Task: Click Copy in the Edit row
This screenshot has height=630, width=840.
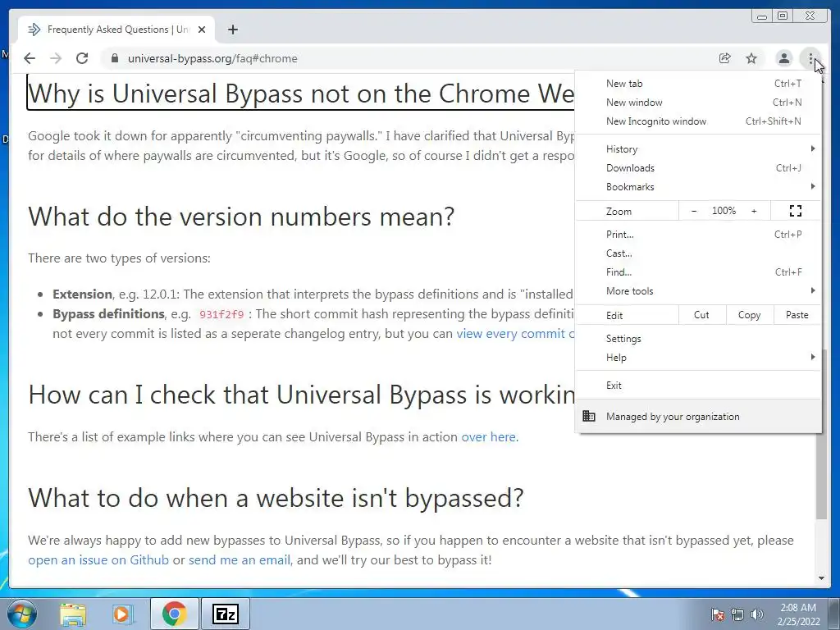Action: (x=750, y=315)
